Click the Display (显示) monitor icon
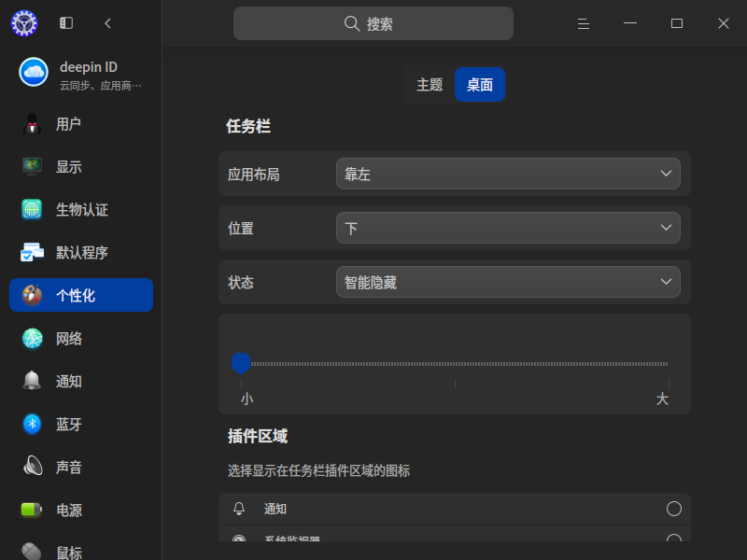Screen dimensions: 747x560 click(32, 167)
